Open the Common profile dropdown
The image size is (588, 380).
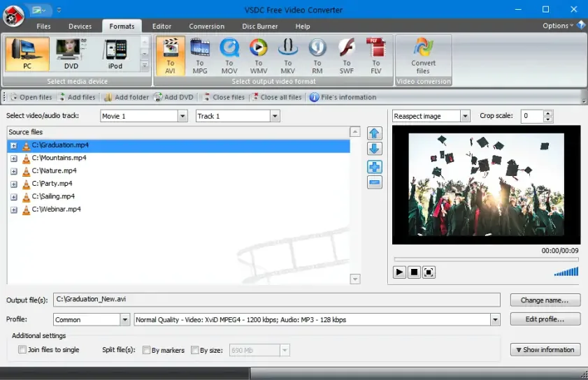pos(125,320)
